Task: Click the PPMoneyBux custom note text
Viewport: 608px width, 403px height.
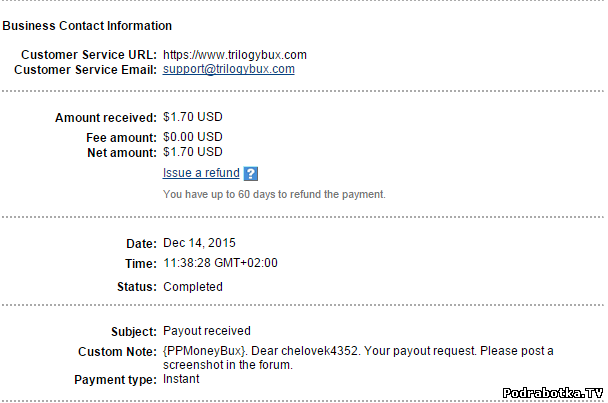Action: (x=357, y=351)
